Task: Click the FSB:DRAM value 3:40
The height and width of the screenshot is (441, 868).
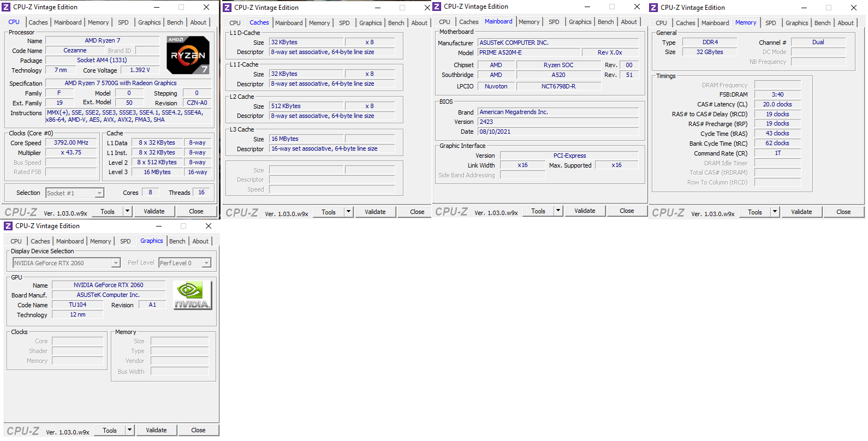Action: coord(777,94)
